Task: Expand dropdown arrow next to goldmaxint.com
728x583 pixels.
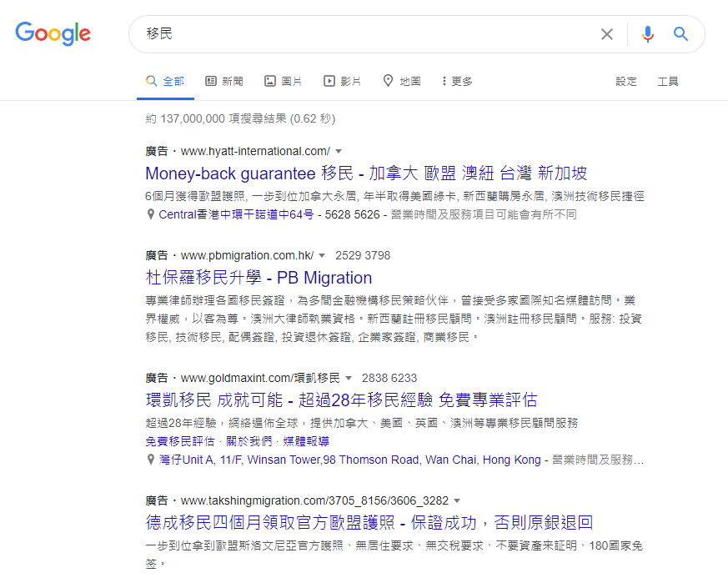Action: [x=349, y=378]
